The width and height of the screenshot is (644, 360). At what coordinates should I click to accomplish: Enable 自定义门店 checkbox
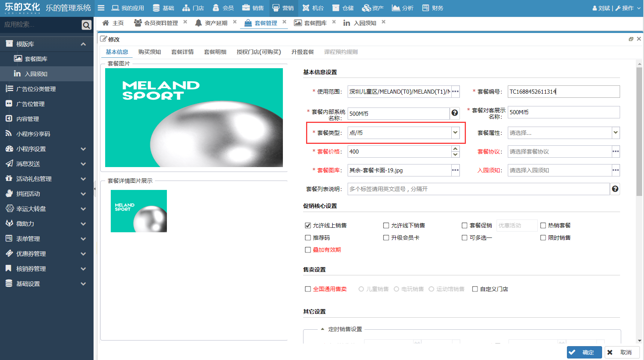pos(475,289)
